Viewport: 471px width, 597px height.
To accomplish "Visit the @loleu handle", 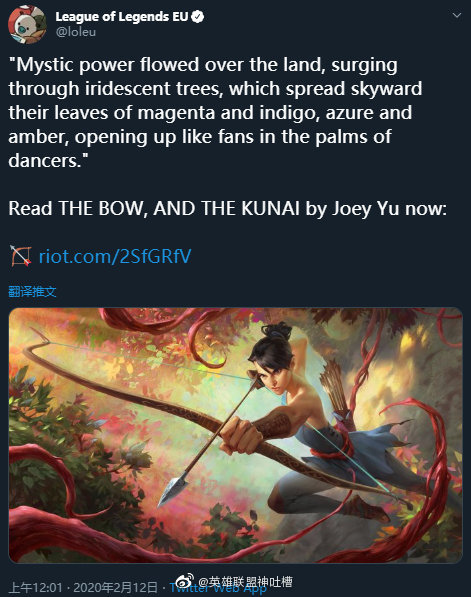I will [x=76, y=32].
